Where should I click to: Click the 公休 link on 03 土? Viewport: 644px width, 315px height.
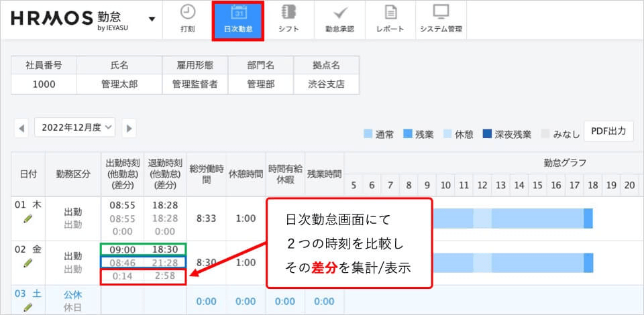coord(72,294)
